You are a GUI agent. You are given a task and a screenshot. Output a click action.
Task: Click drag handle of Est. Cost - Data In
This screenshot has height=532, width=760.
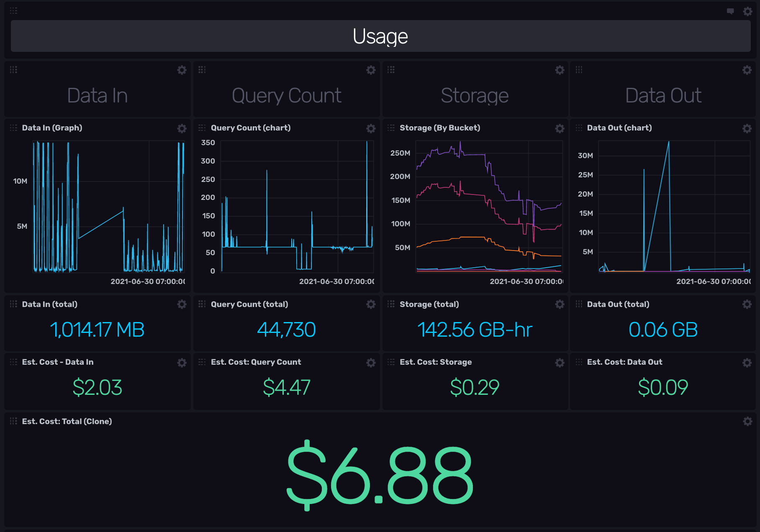coord(13,362)
